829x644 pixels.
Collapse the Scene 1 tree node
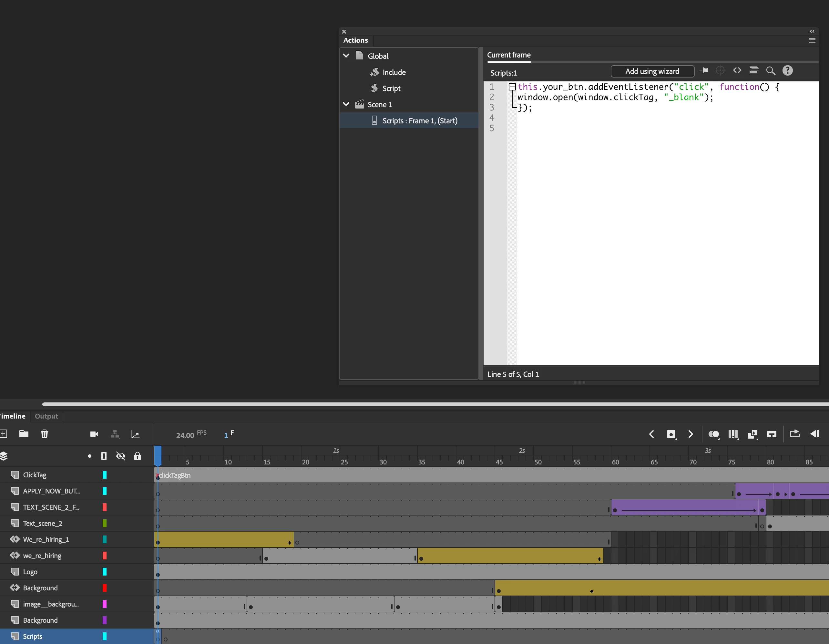coord(346,104)
